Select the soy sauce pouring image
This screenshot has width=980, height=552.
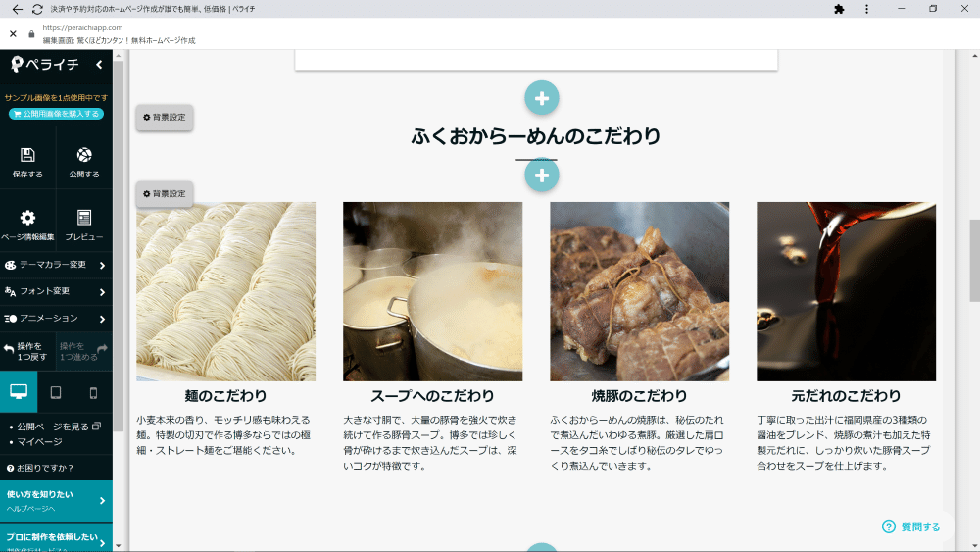[x=847, y=291]
